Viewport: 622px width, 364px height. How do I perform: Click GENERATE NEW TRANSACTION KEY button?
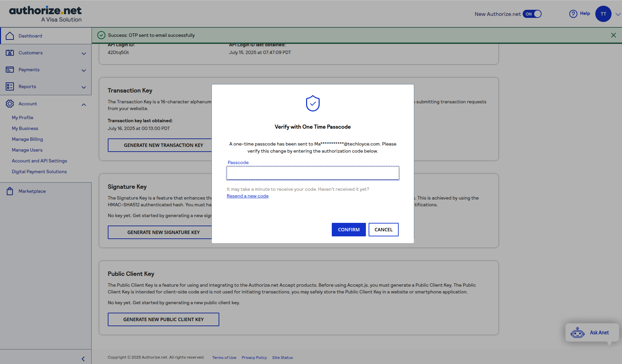[160, 145]
